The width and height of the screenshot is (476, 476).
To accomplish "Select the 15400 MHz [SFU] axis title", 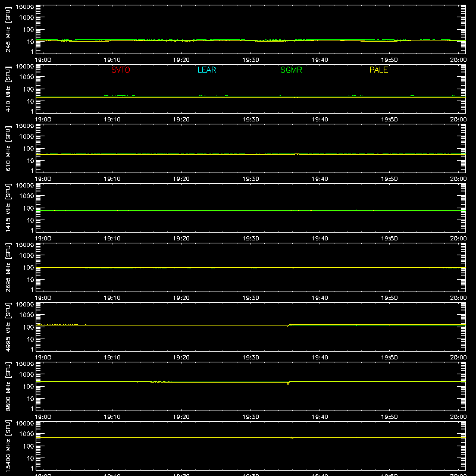I will [8, 446].
